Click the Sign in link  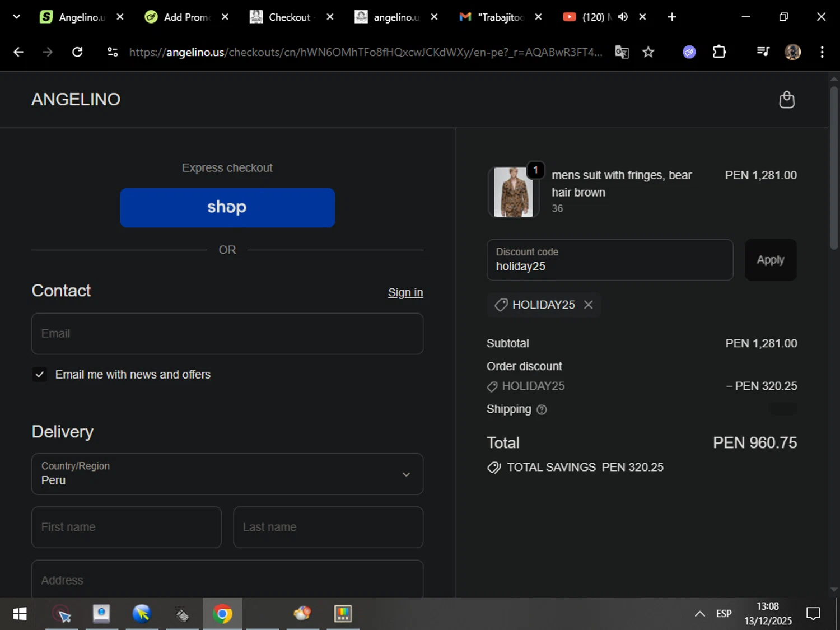(405, 292)
